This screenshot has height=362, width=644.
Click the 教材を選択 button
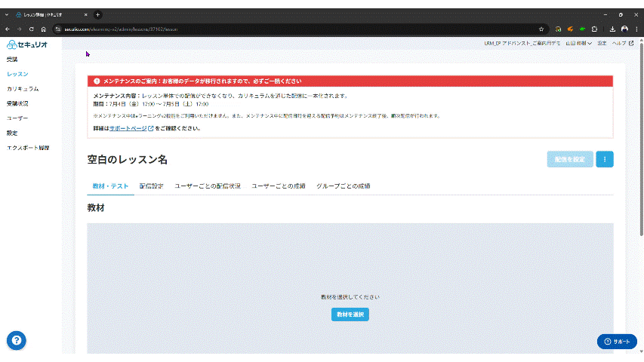[x=350, y=314]
